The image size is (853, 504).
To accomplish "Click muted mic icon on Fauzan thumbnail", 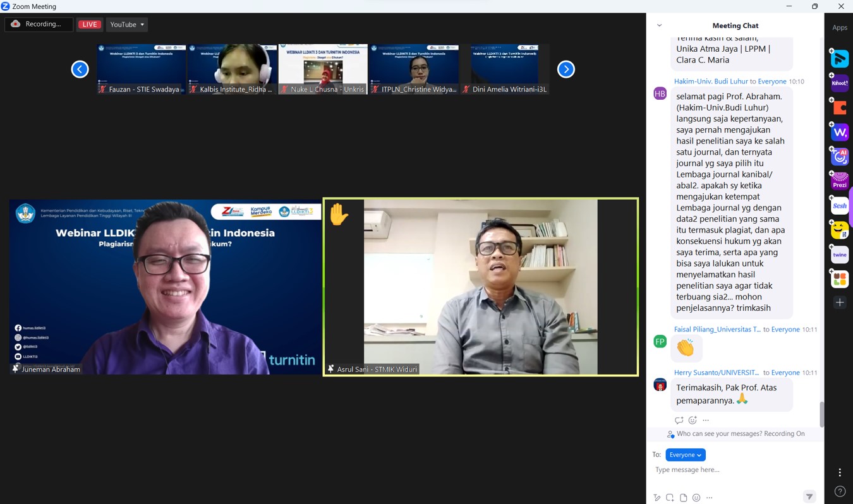I will pos(102,90).
